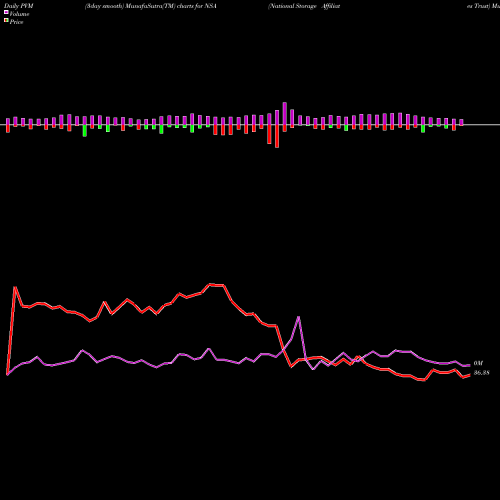Viewport: 500px width, 500px height.
Task: Click the tallest magenta volume bar
Action: (x=285, y=114)
